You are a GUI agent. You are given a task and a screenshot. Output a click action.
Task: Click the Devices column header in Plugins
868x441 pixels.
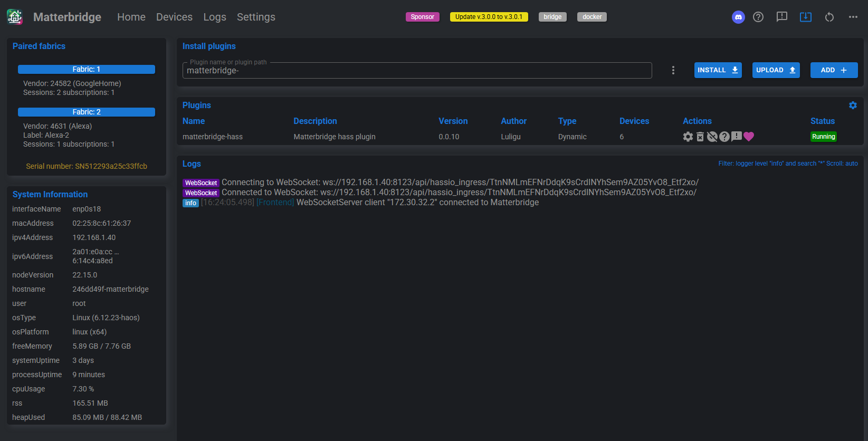[634, 121]
